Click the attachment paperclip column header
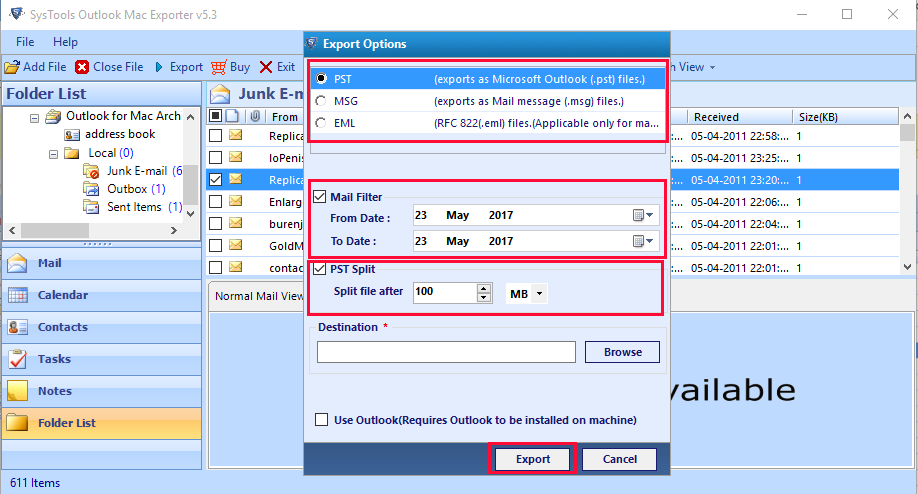 [255, 116]
